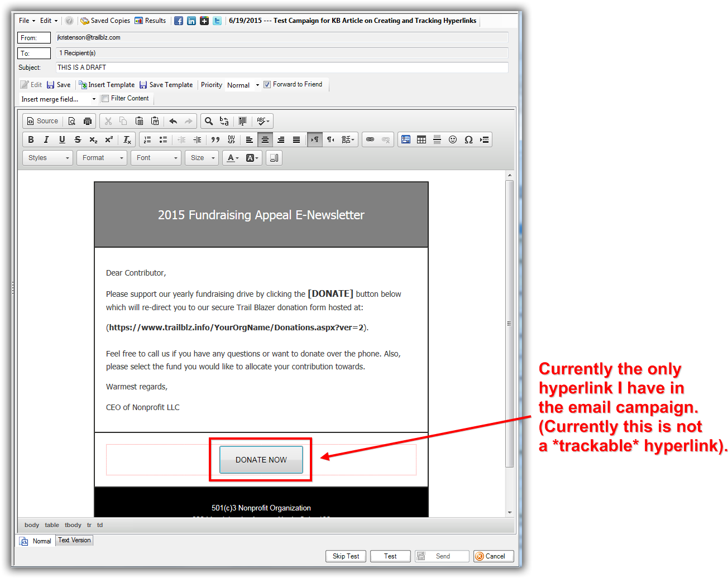Insert a smiley emoticon
Image resolution: width=728 pixels, height=578 pixels.
click(x=453, y=139)
